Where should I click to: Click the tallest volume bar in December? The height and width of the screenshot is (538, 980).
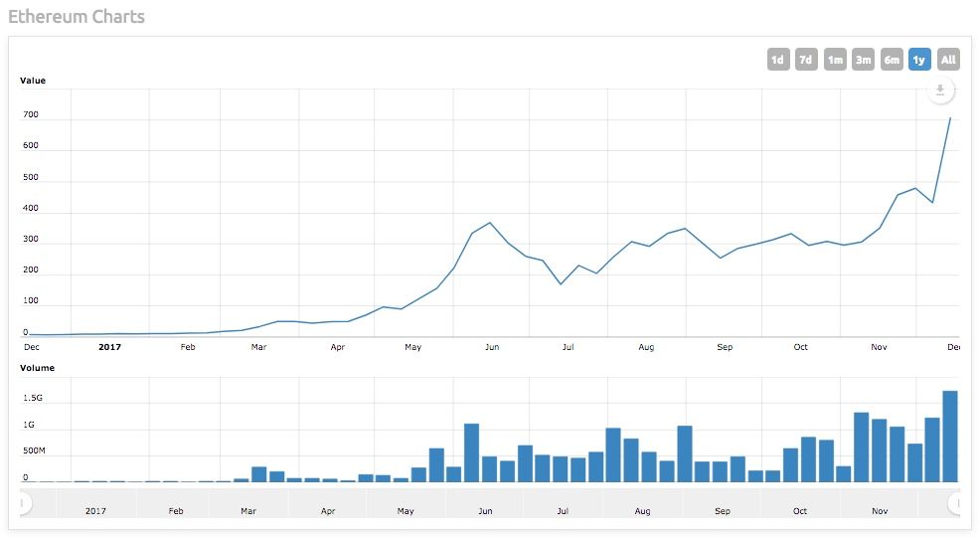click(x=950, y=436)
